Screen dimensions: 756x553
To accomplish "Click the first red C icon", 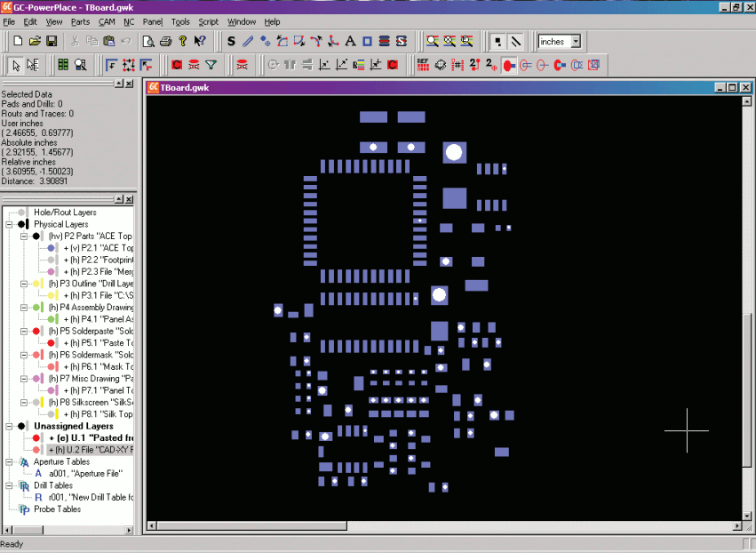I will (x=177, y=65).
